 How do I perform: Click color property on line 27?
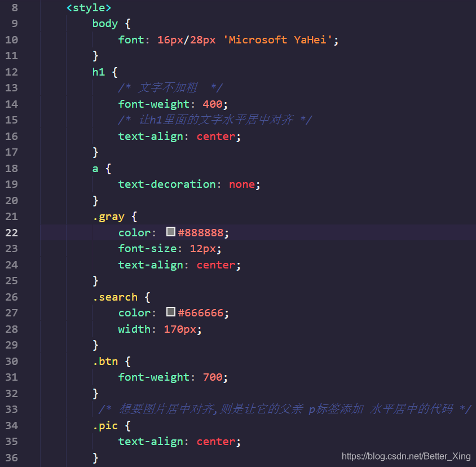(x=134, y=313)
